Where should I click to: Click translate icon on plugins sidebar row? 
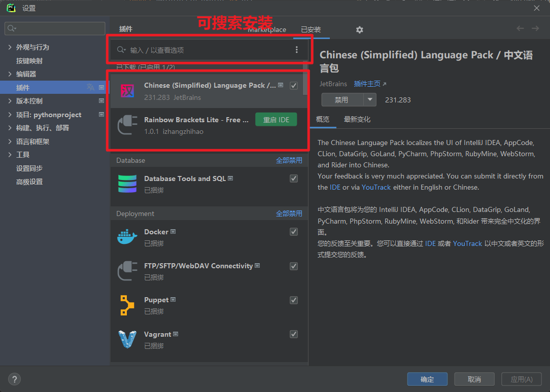tap(90, 87)
